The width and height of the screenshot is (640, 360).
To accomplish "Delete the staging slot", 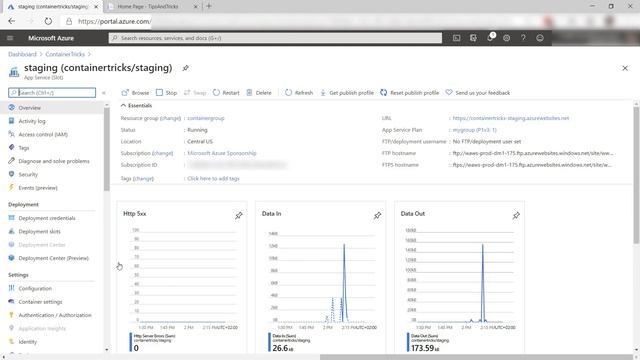I will click(259, 93).
